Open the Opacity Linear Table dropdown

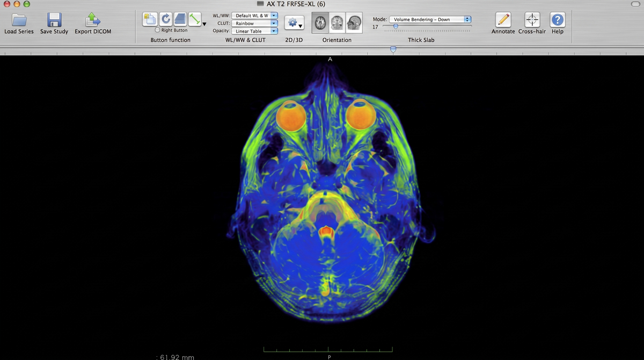(x=255, y=31)
